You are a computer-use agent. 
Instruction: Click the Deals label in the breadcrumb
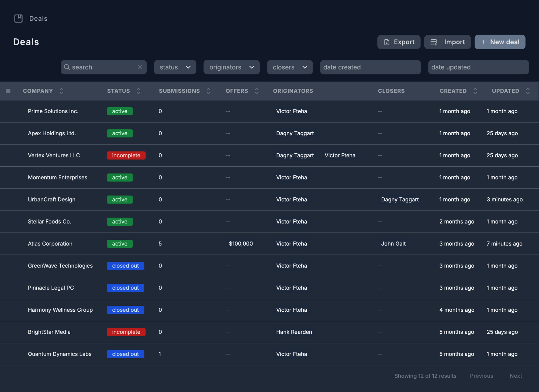coord(38,18)
